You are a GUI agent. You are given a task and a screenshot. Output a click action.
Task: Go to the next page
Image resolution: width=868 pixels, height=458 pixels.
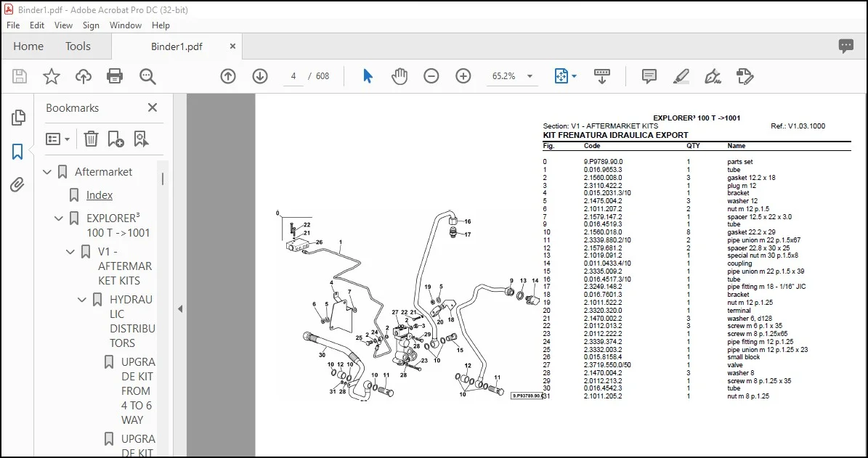[260, 76]
